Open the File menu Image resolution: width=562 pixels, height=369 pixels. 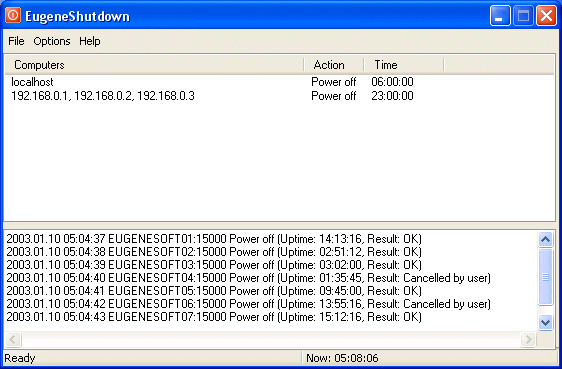pos(16,41)
